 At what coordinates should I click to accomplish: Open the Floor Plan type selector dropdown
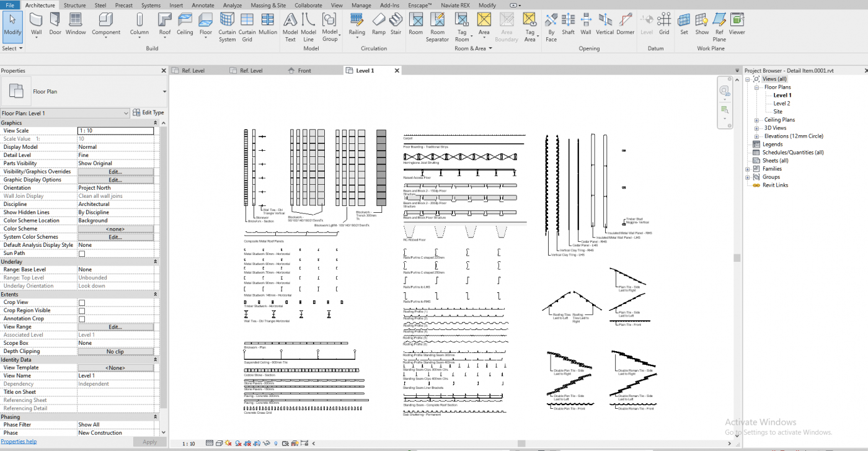coord(164,92)
